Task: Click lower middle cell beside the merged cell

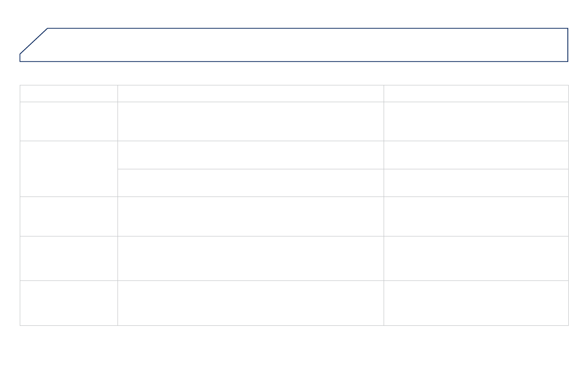Action: 250,183
